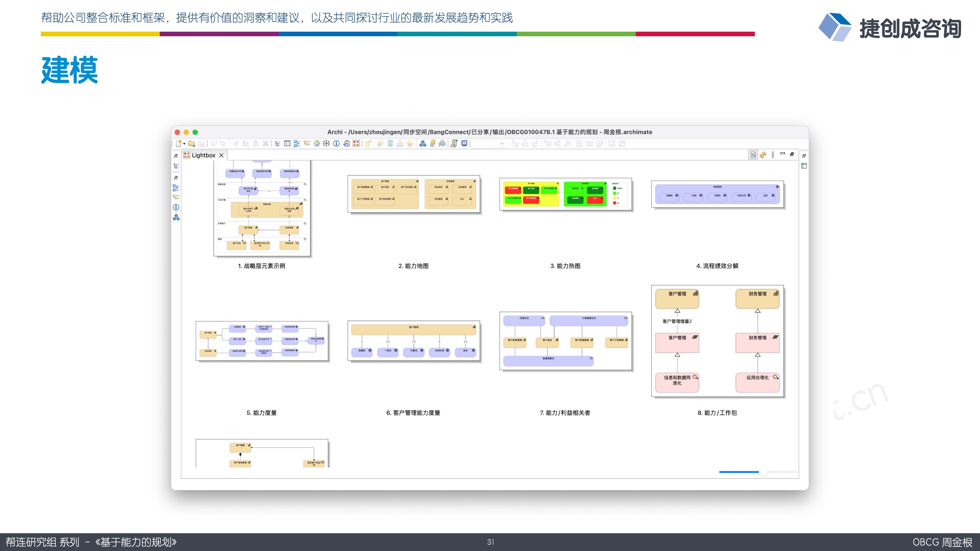Click the New model icon in the toolbar
Viewport: 980px width, 551px height.
178,143
